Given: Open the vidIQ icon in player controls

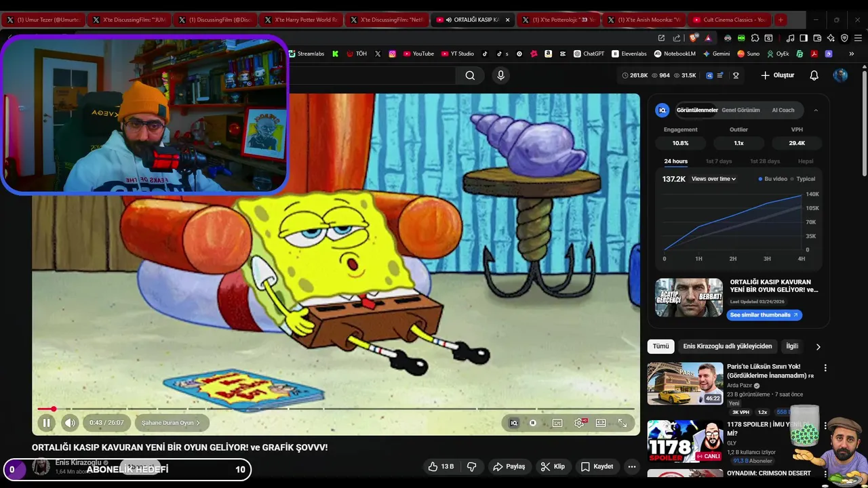Looking at the screenshot, I should point(513,423).
